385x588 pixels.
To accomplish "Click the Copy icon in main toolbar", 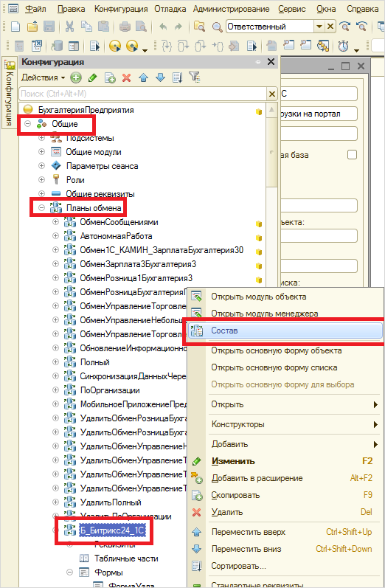I will 86,27.
